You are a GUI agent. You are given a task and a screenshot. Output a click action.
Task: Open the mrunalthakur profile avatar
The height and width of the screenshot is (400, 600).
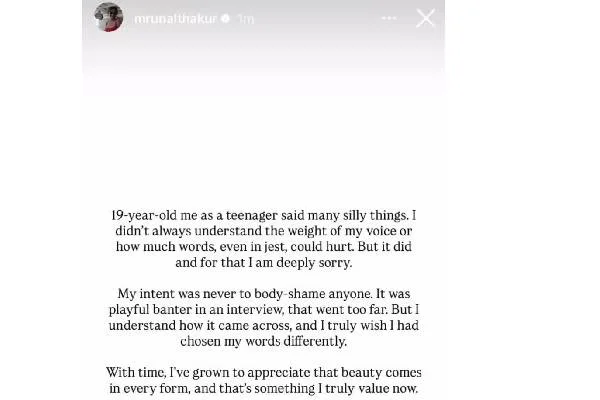pos(107,17)
